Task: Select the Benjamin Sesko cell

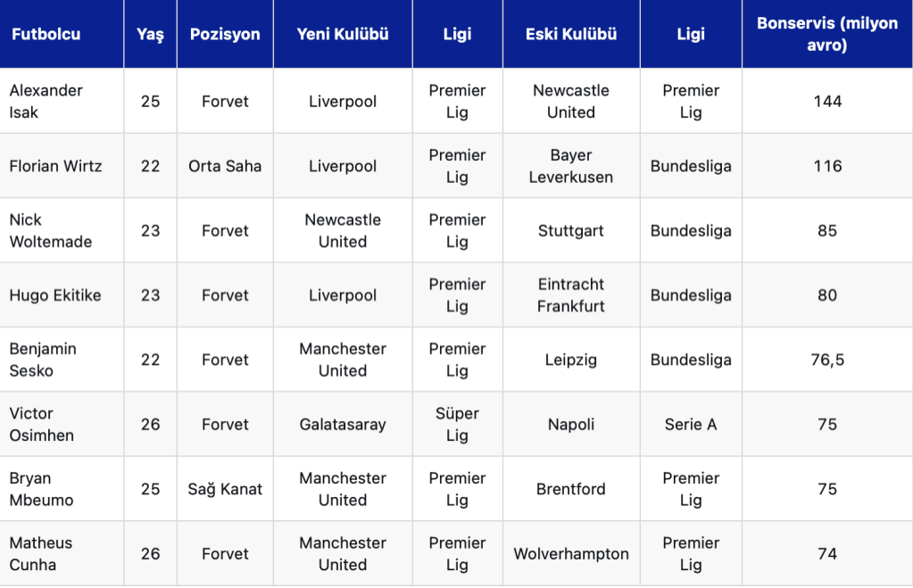Action: coord(43,360)
